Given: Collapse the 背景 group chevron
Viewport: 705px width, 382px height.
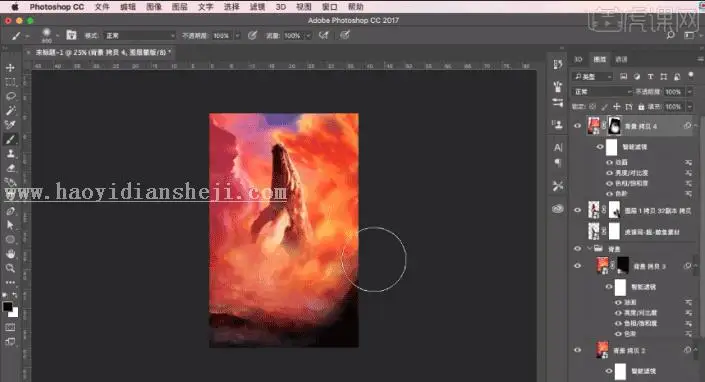Looking at the screenshot, I should tap(589, 249).
